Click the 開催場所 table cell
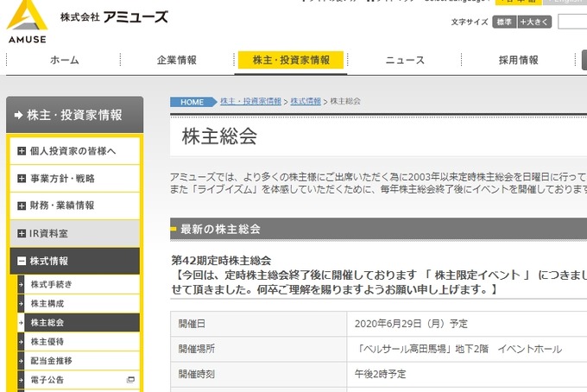 coord(259,349)
